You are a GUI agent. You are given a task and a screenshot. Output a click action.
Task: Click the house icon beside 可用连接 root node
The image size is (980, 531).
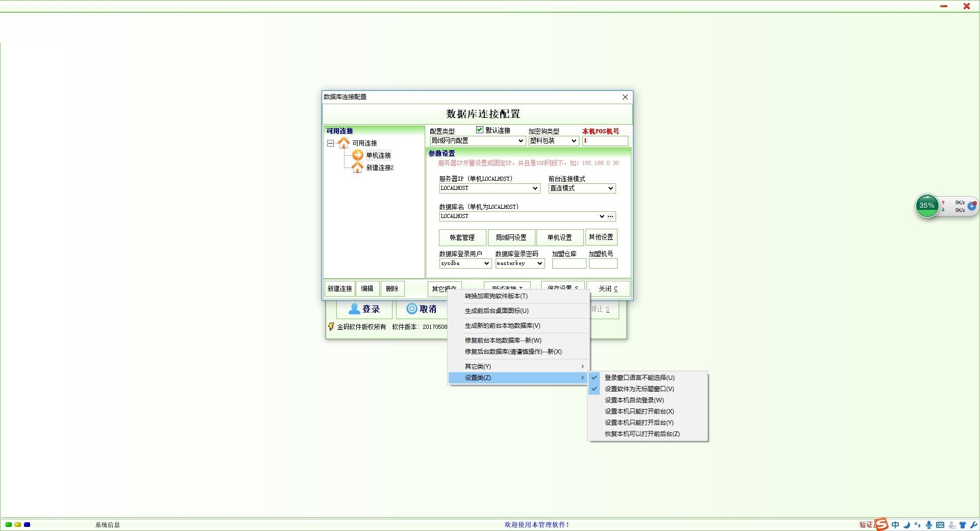point(344,143)
